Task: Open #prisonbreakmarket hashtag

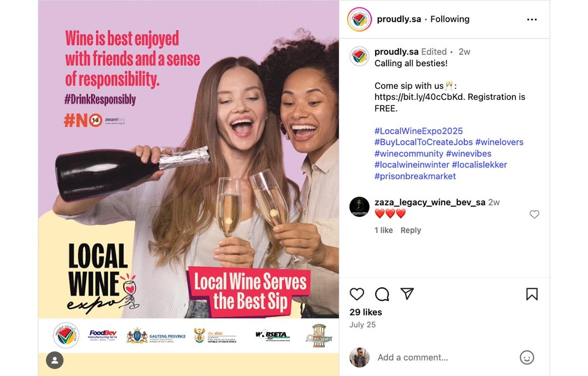Action: (x=415, y=176)
